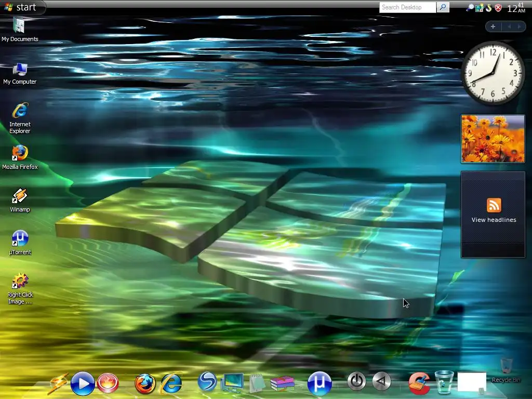Select Right Click Image desktop shortcut
The height and width of the screenshot is (399, 532).
pyautogui.click(x=20, y=289)
